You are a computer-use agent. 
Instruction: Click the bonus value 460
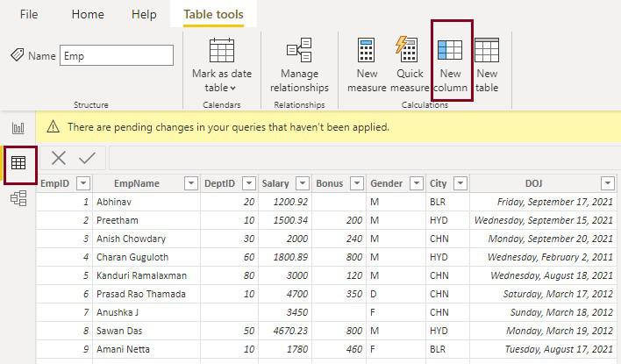354,349
